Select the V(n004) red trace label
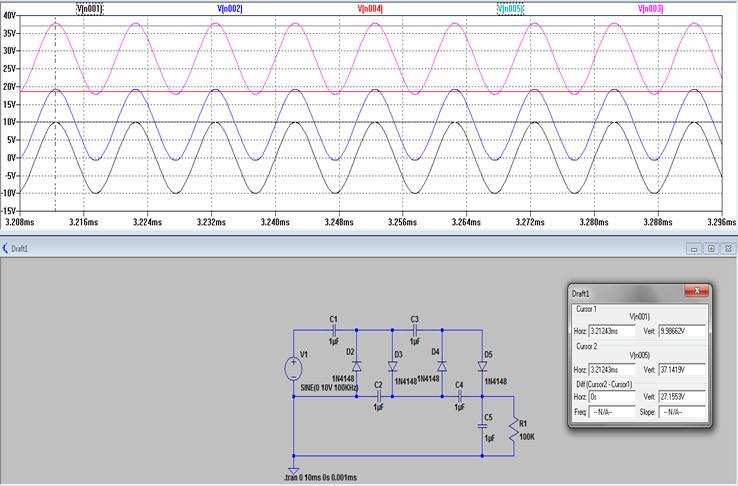The image size is (738, 486). point(370,8)
